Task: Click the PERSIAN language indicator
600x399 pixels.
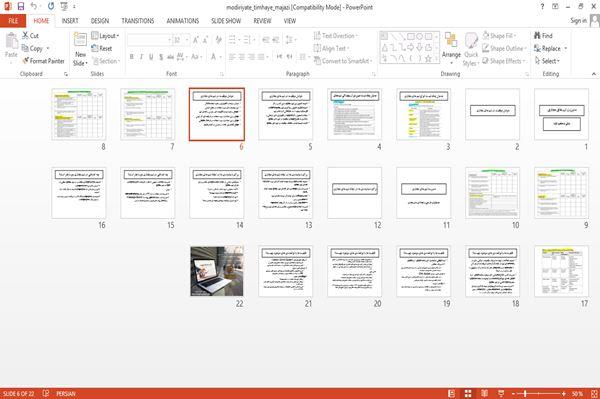Action: [x=65, y=394]
